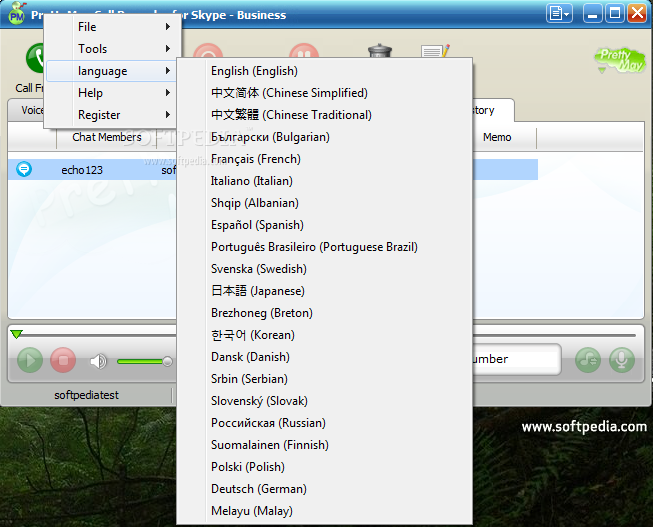This screenshot has width=653, height=527.
Task: Select Dansk (Danish) language
Action: point(325,357)
